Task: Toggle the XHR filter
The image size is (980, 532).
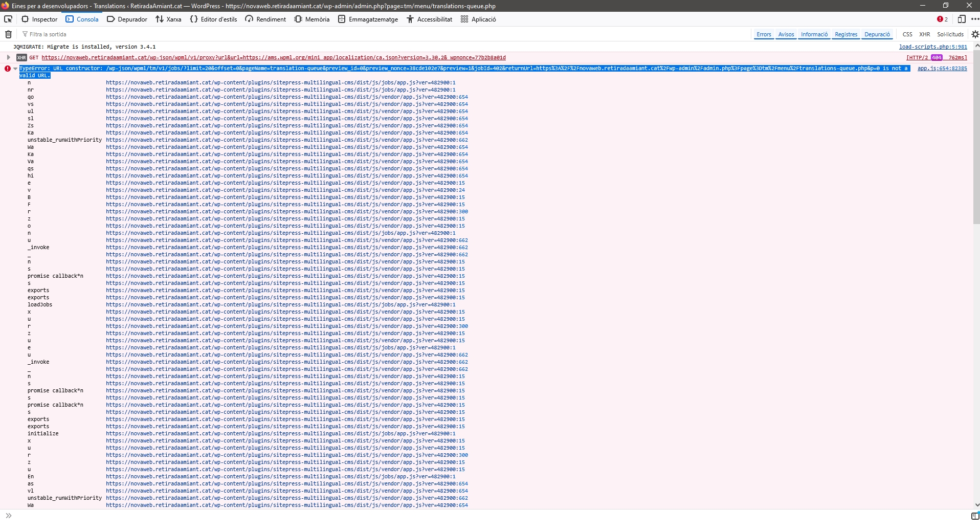Action: (925, 34)
